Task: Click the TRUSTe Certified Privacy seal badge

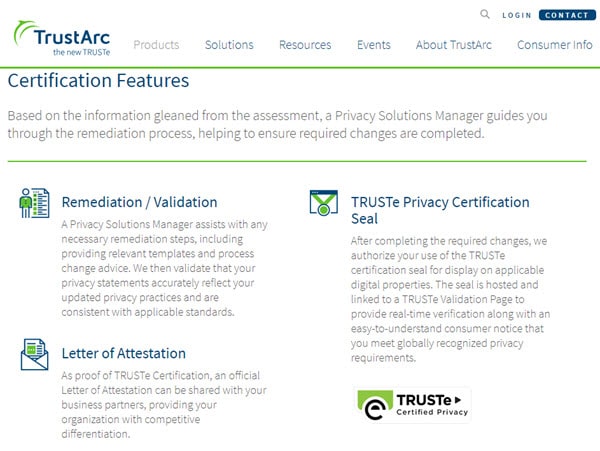Action: pyautogui.click(x=413, y=404)
